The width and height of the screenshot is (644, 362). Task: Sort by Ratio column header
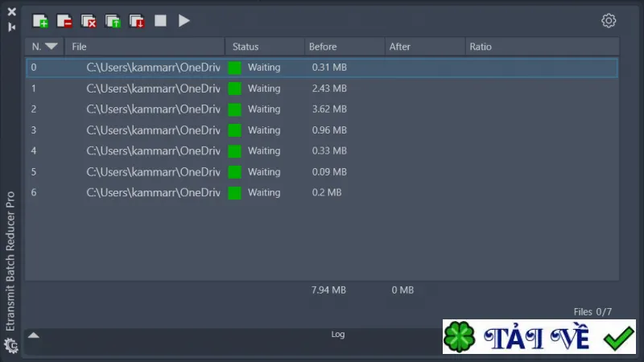(x=542, y=47)
